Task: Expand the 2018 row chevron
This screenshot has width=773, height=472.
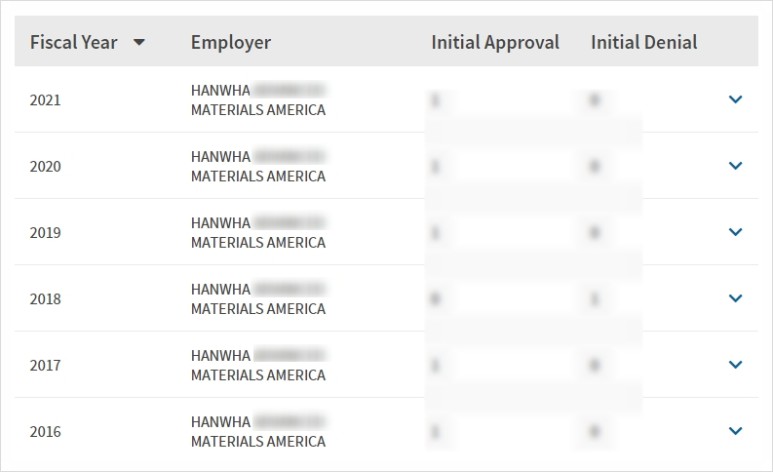Action: (735, 298)
